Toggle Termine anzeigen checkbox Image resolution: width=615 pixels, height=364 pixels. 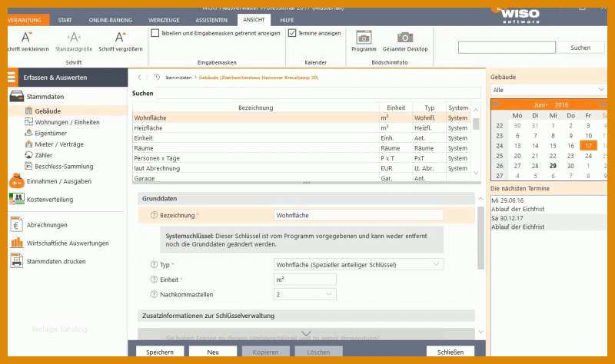click(292, 33)
